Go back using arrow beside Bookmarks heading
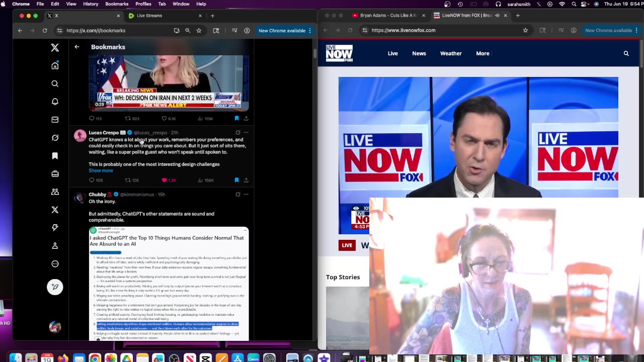Viewport: 644px width, 362px height. [x=77, y=47]
